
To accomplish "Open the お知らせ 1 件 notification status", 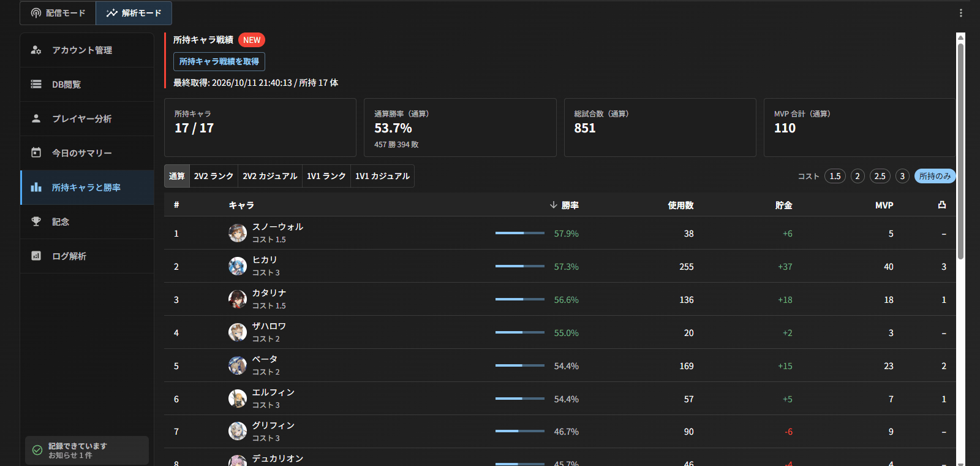I will pyautogui.click(x=70, y=456).
